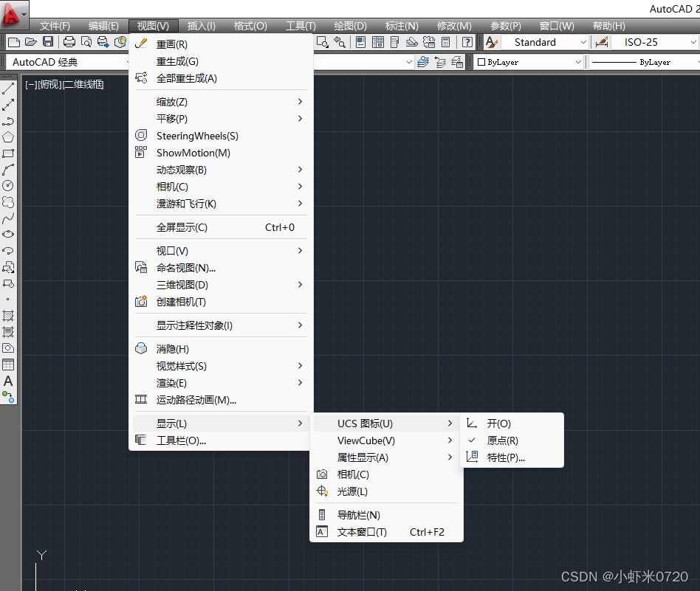Create a new drawing with the New icon
This screenshot has height=591, width=700.
coord(14,42)
